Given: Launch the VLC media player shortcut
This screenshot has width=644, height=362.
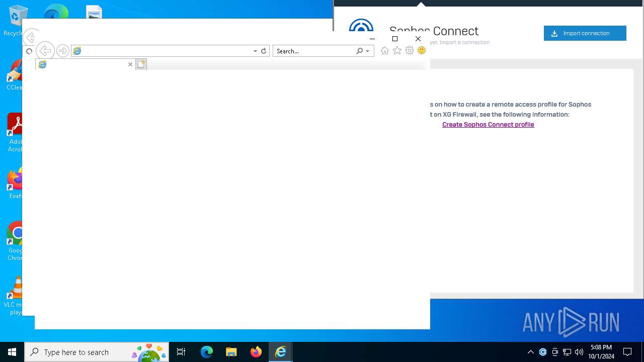Looking at the screenshot, I should [x=14, y=296].
